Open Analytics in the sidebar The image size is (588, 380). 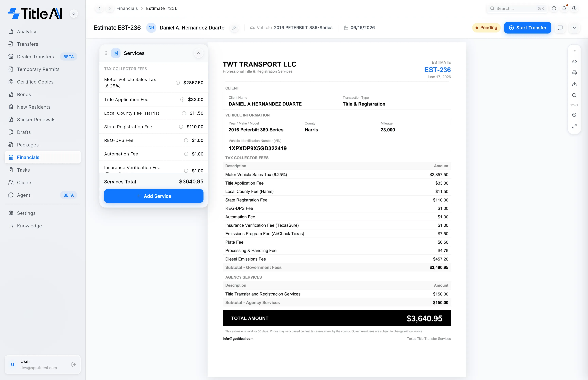[43, 32]
